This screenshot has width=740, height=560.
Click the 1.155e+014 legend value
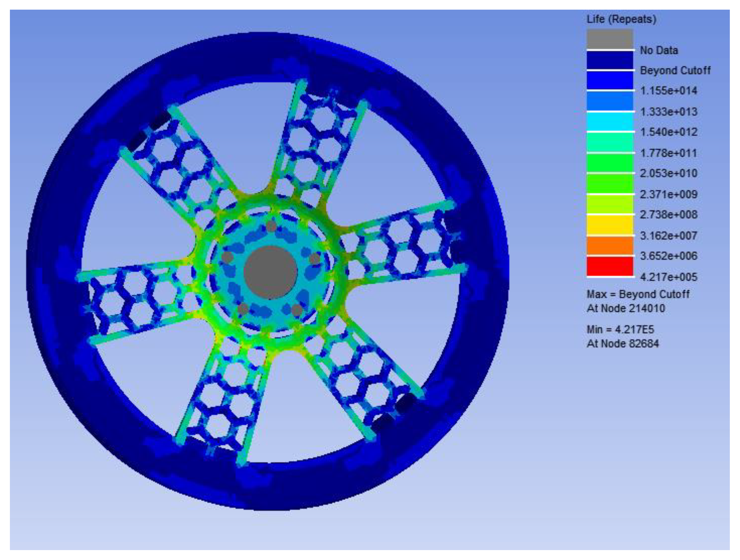(668, 91)
